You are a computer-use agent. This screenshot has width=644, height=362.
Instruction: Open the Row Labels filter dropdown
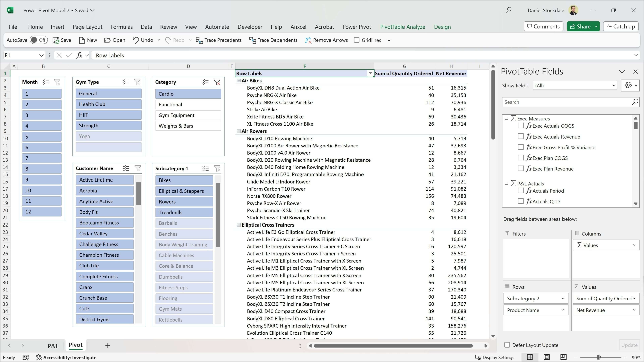tap(370, 73)
